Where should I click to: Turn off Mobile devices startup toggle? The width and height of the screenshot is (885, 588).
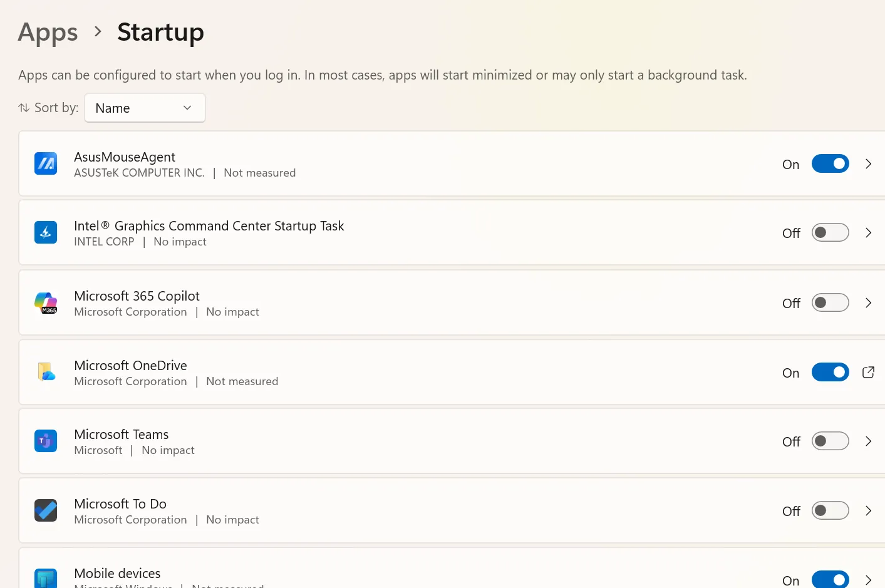click(831, 579)
